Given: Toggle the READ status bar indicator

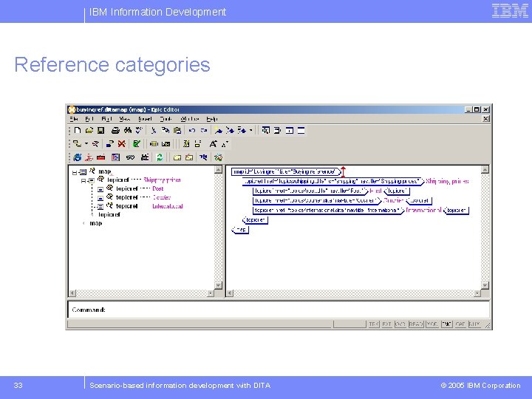Looking at the screenshot, I should (416, 324).
